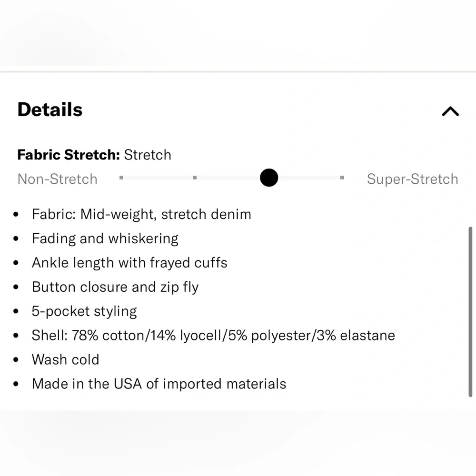The image size is (476, 476).
Task: Click the Non-Stretch label
Action: 58,179
